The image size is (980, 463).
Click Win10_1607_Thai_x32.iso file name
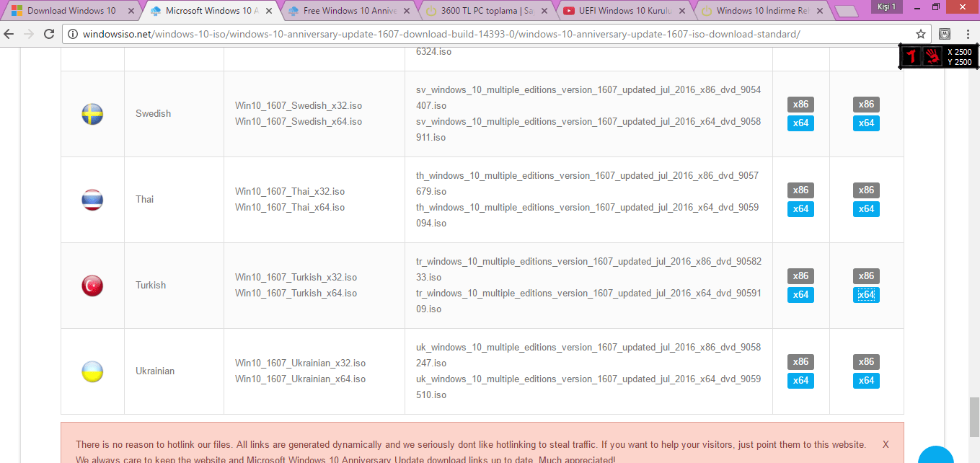coord(290,192)
